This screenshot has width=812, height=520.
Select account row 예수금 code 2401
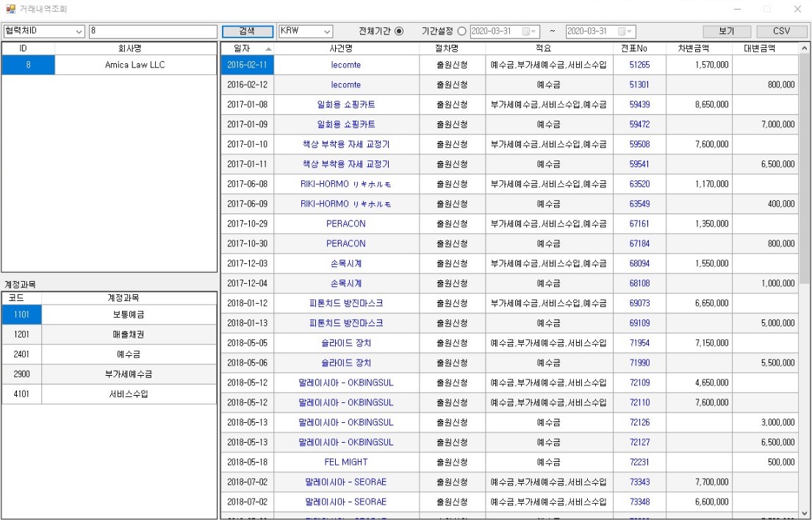(109, 354)
